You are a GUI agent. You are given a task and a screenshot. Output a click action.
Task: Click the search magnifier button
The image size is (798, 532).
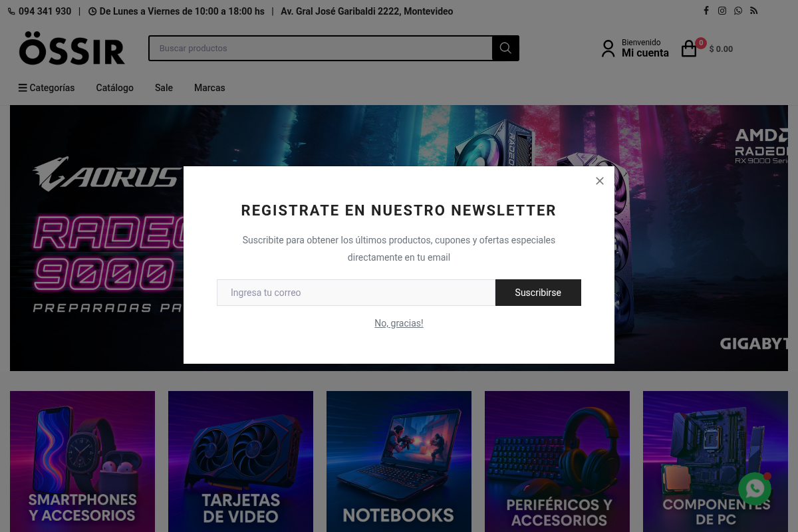tap(505, 48)
